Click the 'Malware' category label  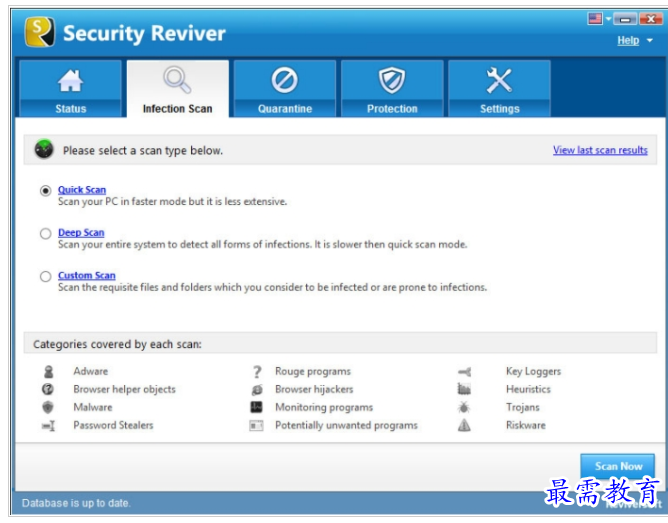[93, 407]
